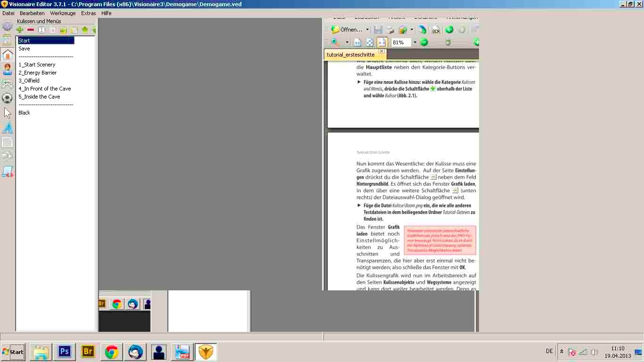The height and width of the screenshot is (362, 644).
Task: Open Google Chrome from the taskbar
Action: [x=112, y=352]
